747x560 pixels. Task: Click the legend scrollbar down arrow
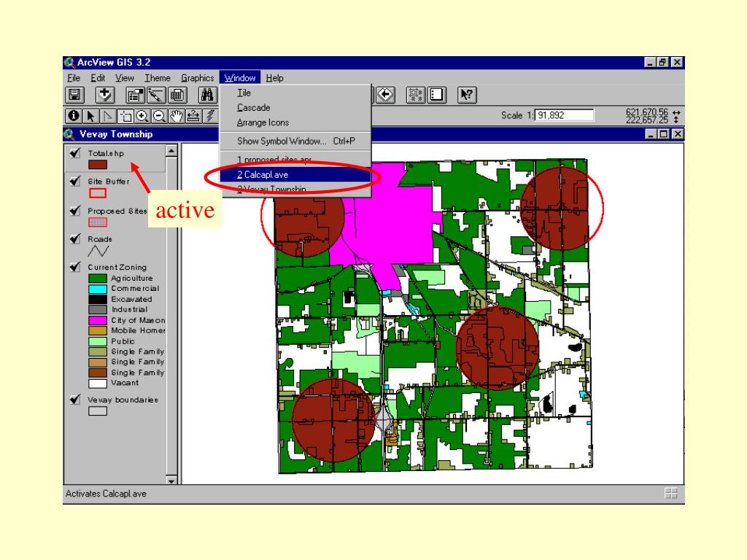click(x=171, y=480)
